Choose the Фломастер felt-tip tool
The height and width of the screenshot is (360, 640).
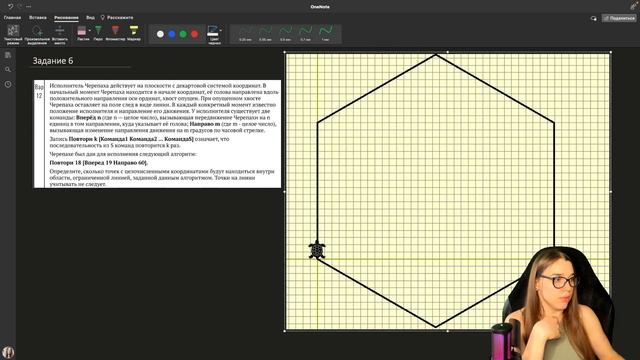coord(115,33)
